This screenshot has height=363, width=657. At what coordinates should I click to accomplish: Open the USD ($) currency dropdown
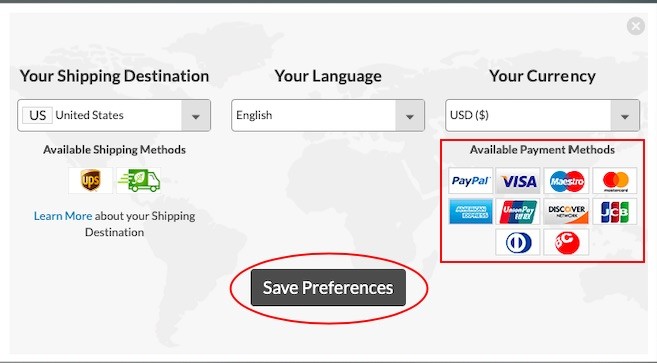542,115
